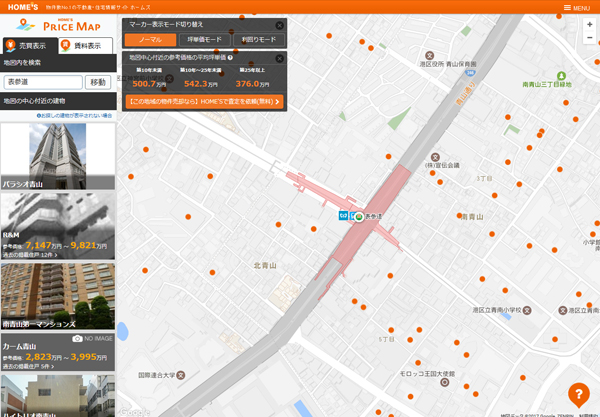Click the 港区立青南小学校 school icon
Screen dimensions: 600x417
point(527,310)
